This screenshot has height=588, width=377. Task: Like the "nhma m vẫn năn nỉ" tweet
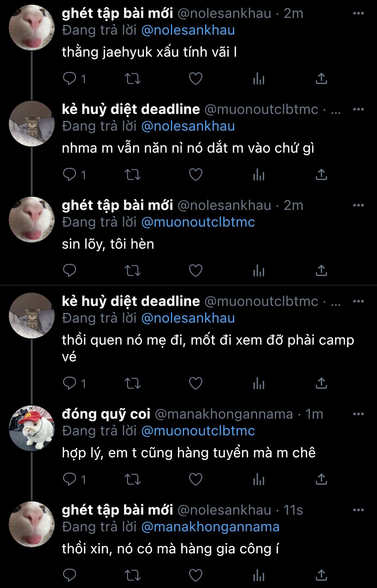point(195,175)
